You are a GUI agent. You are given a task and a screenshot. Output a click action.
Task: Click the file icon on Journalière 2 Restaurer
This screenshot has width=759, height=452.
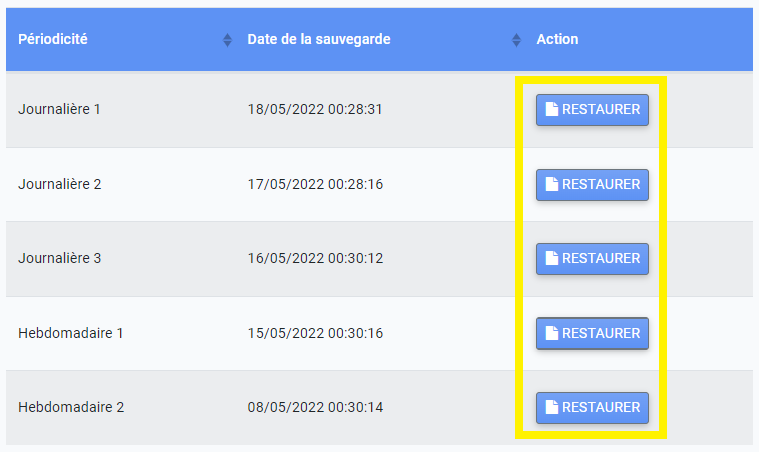(552, 184)
